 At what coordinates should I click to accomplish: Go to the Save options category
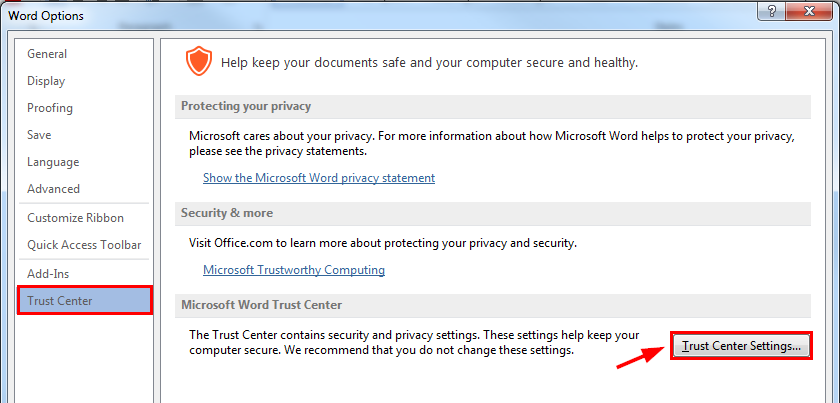click(39, 135)
